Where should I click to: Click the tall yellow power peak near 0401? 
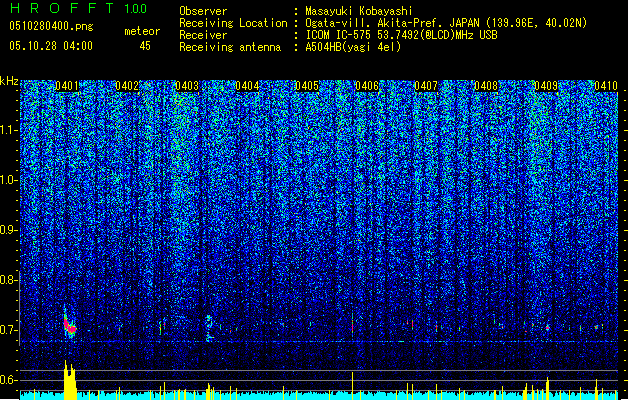pos(70,380)
